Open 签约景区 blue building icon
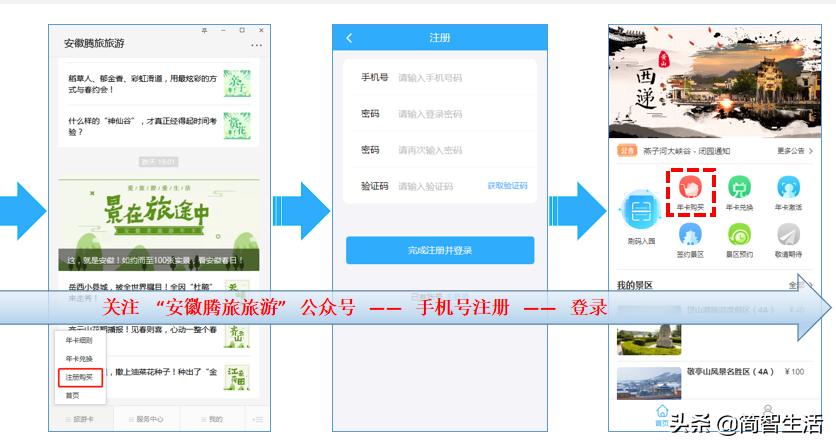The image size is (836, 447). coord(690,235)
